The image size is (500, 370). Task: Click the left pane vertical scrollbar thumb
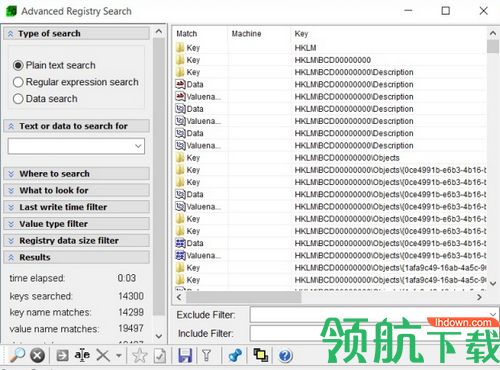(x=159, y=177)
